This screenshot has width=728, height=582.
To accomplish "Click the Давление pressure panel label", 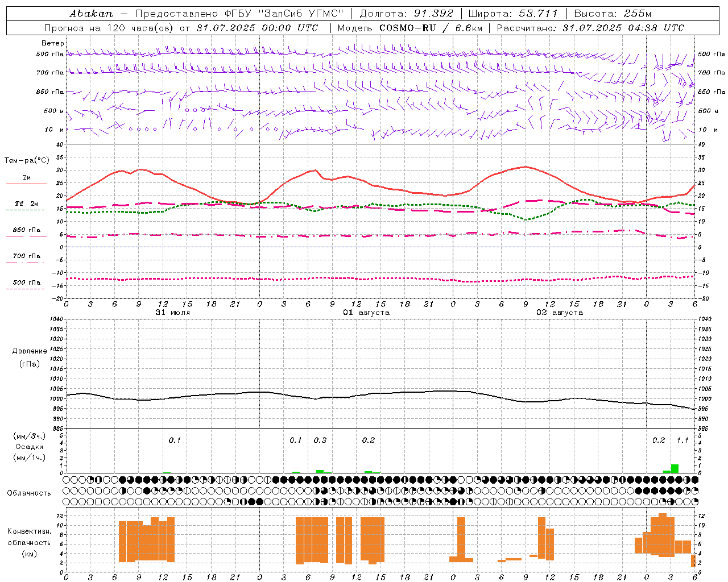I will point(30,351).
